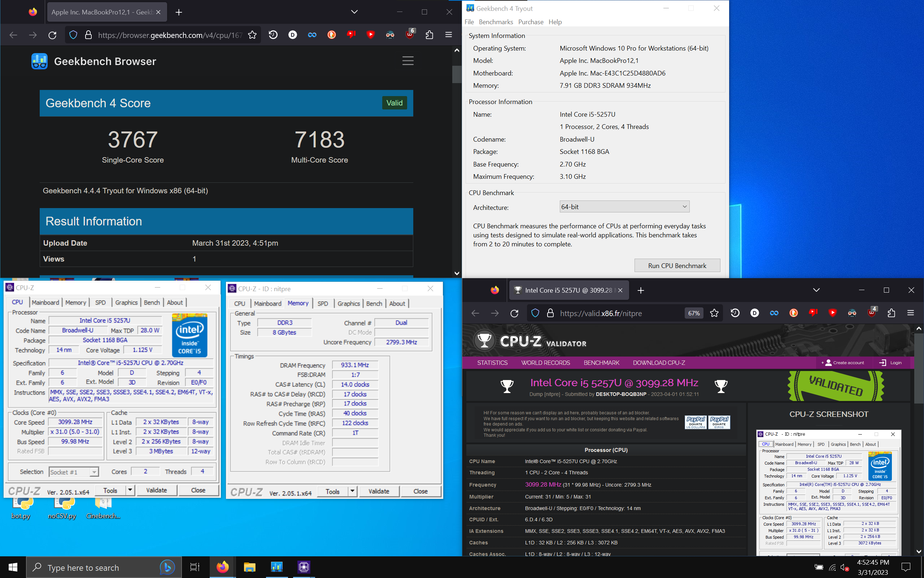Image resolution: width=924 pixels, height=578 pixels.
Task: Switch to Mainboard tab in the left CPU-Z window
Action: (45, 302)
